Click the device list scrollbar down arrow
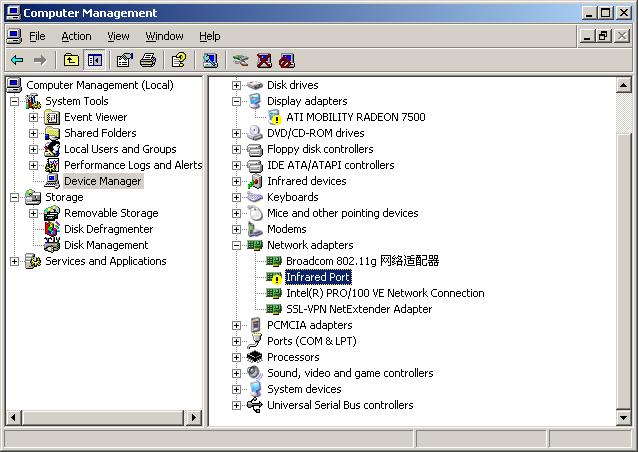This screenshot has width=638, height=452. 625,415
